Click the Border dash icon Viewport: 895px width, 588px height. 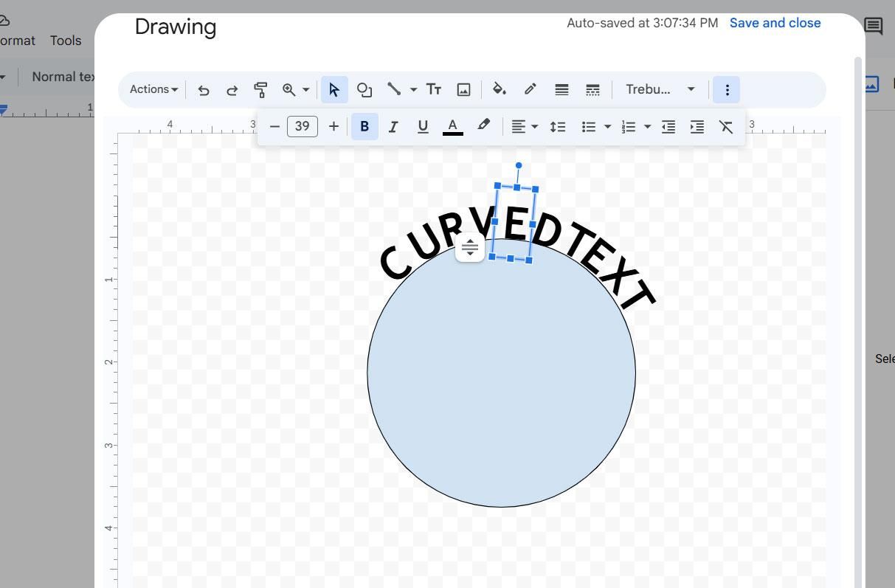coord(592,89)
